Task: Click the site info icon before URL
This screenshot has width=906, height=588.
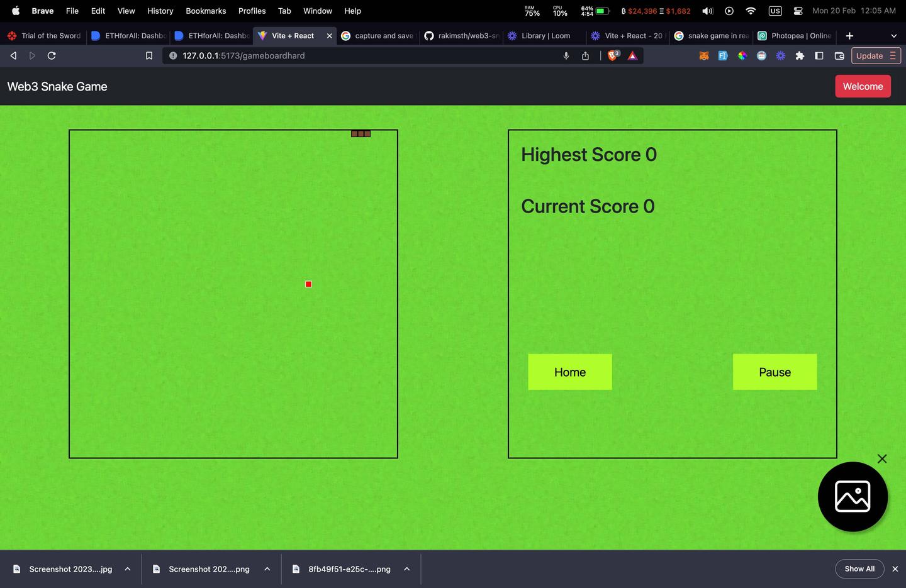Action: pos(173,56)
